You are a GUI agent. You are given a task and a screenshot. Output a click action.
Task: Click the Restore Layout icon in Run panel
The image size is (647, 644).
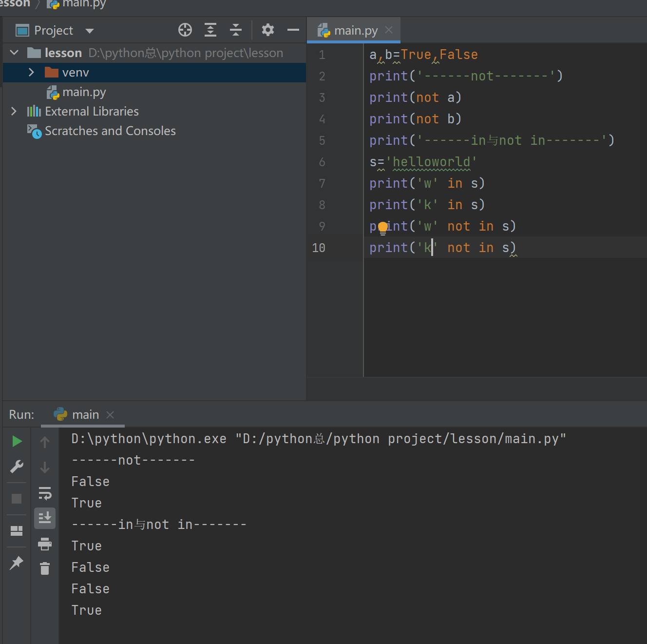pyautogui.click(x=17, y=530)
